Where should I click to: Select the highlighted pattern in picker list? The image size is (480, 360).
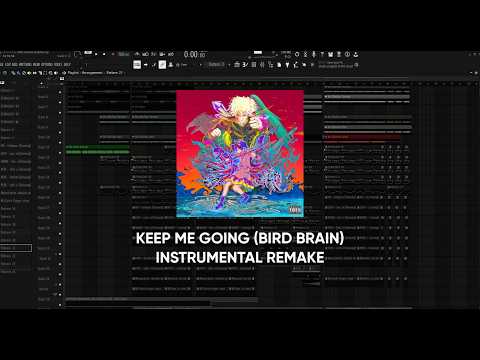tap(16, 248)
